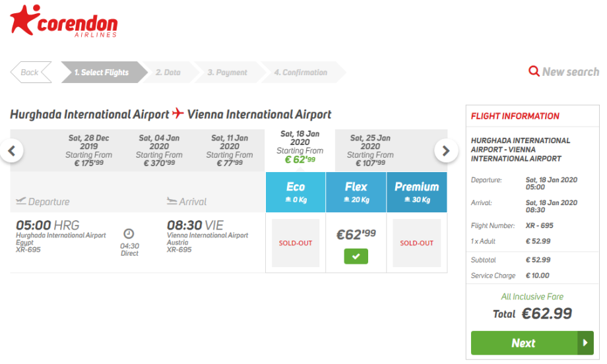
Task: Show later dates with right arrow
Action: point(446,150)
